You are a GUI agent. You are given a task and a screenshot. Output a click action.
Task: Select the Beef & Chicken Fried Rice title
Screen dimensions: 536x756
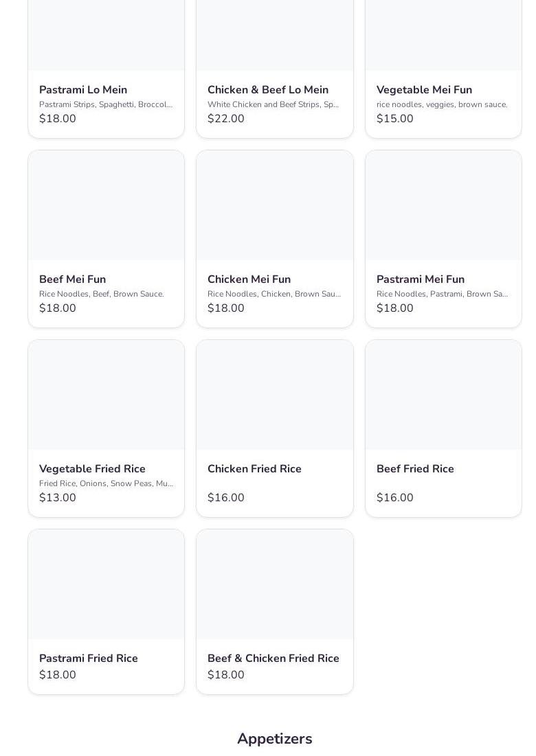pos(273,658)
